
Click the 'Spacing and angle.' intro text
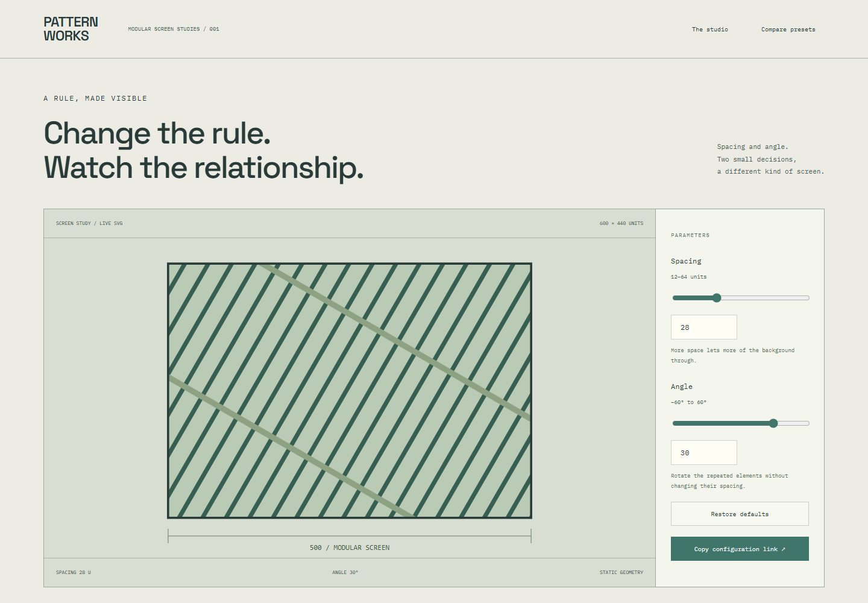point(752,147)
